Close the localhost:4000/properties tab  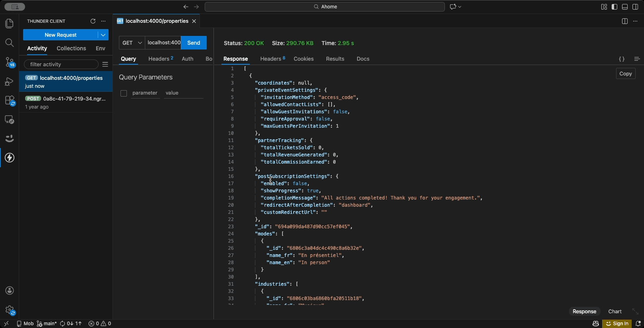(194, 21)
